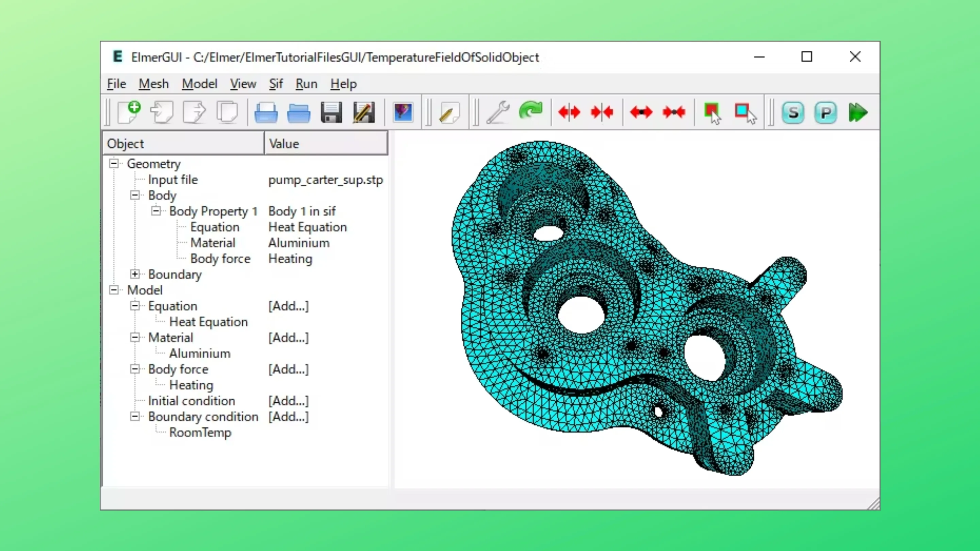Select the pump_carter_sup.stp value
The image size is (980, 551).
(x=326, y=180)
